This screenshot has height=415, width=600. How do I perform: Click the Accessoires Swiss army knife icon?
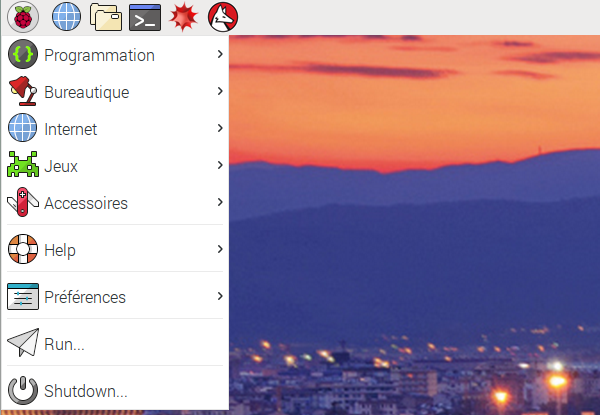[x=23, y=202]
